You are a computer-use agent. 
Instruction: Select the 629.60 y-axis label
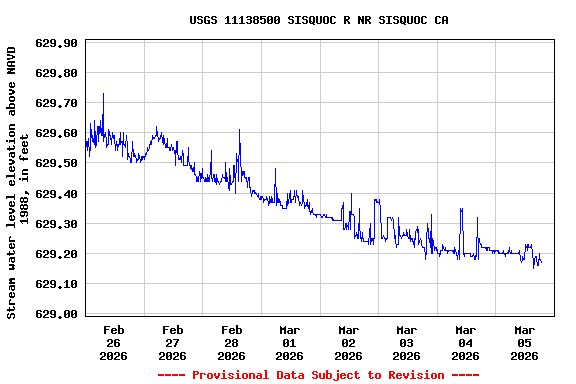(x=56, y=133)
